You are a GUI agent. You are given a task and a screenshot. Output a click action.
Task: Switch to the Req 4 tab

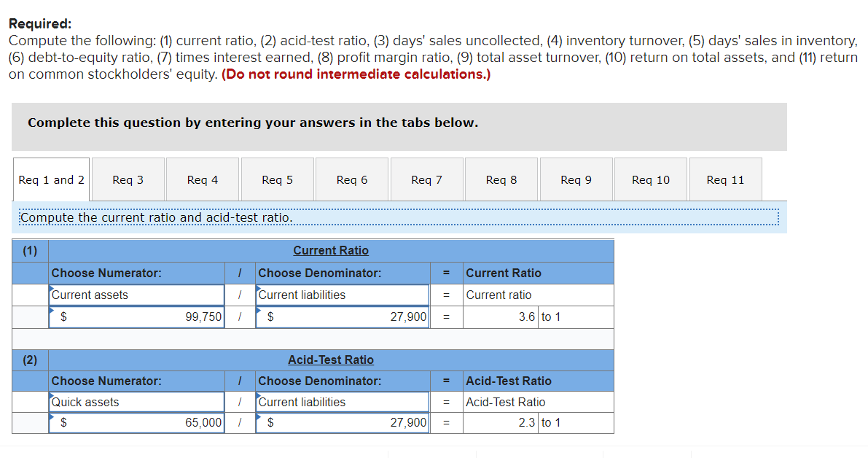point(203,179)
